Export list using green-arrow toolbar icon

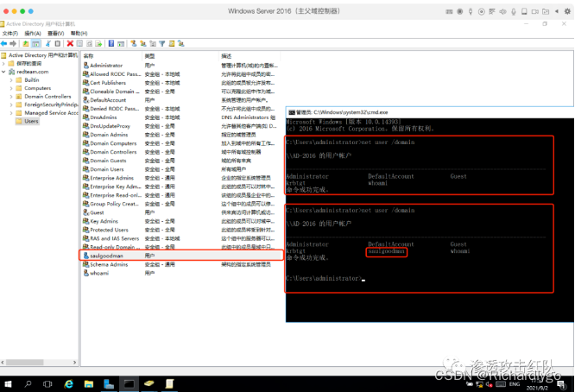pos(98,44)
